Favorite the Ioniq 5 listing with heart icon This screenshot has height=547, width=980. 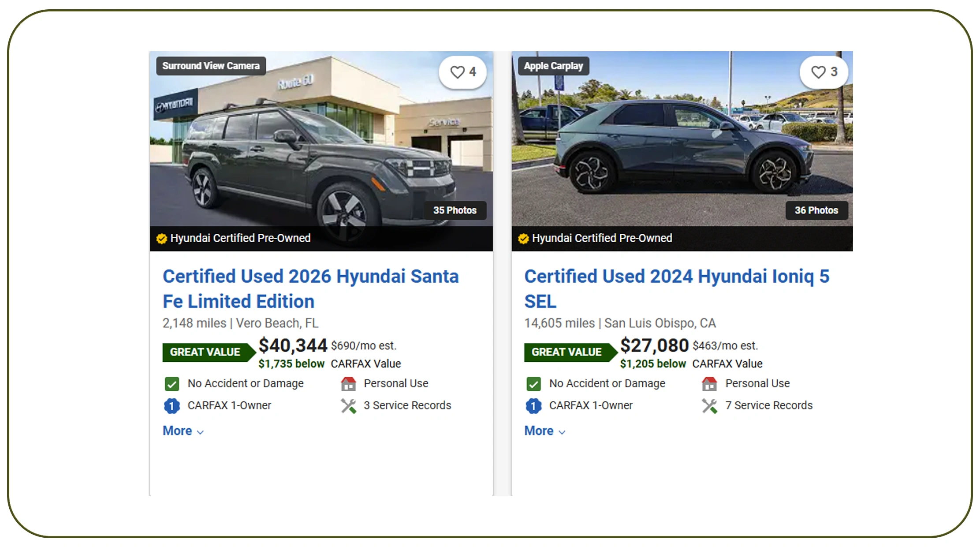824,72
